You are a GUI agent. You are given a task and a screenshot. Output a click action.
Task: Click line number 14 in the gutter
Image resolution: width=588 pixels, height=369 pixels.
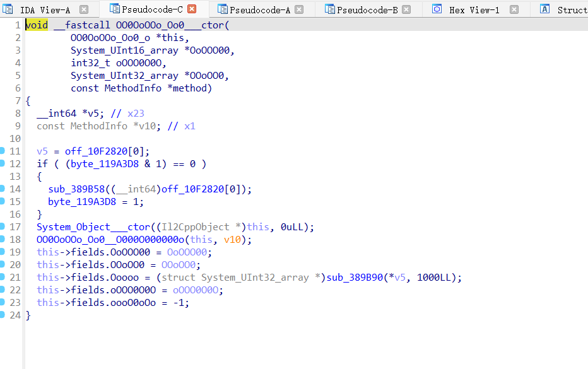tap(15, 189)
